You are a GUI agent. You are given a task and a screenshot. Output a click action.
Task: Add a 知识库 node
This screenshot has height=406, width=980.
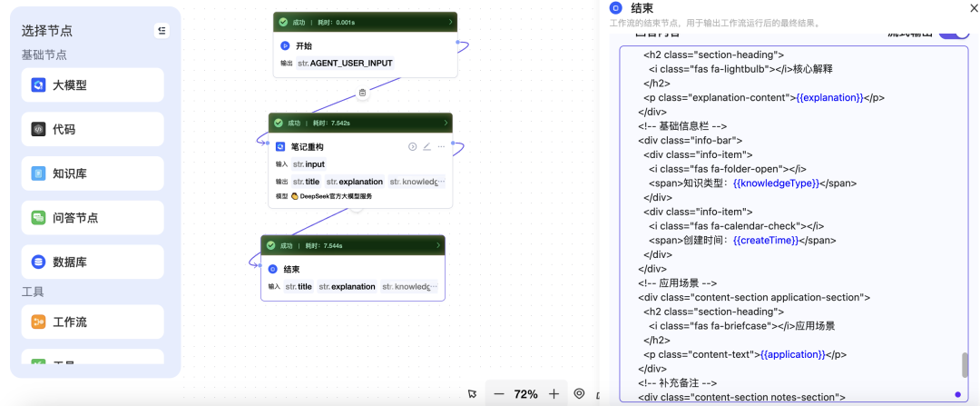93,173
